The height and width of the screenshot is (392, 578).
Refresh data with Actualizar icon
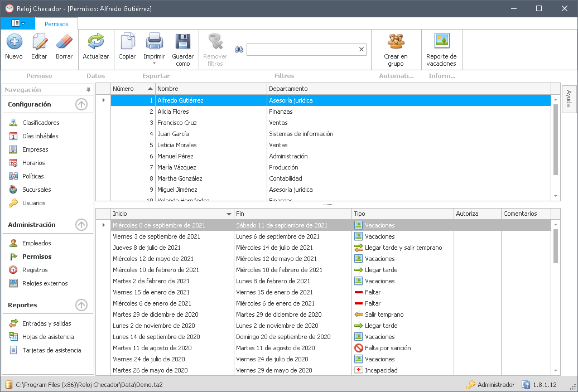[x=96, y=42]
